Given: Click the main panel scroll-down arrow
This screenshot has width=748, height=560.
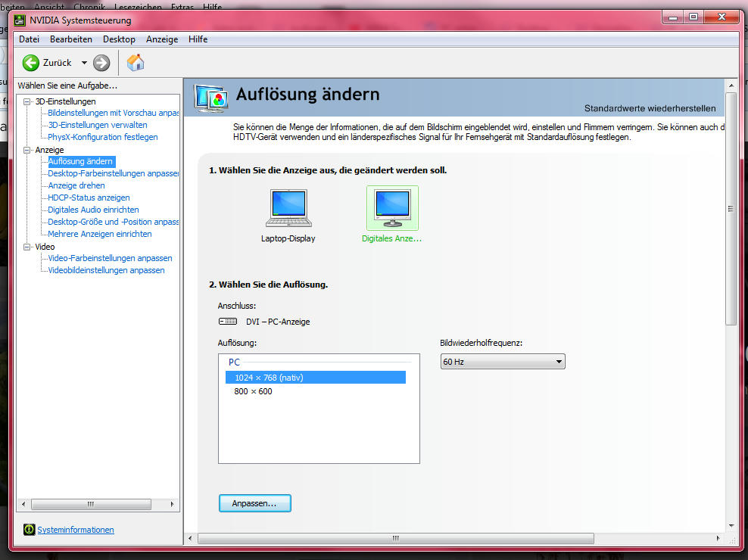Looking at the screenshot, I should (731, 526).
